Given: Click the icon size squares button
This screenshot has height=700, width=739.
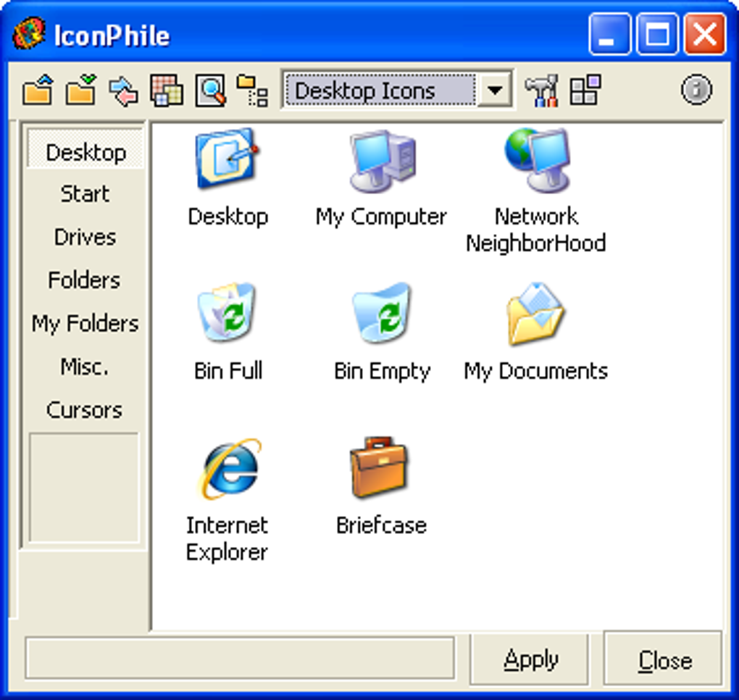Looking at the screenshot, I should [x=585, y=90].
